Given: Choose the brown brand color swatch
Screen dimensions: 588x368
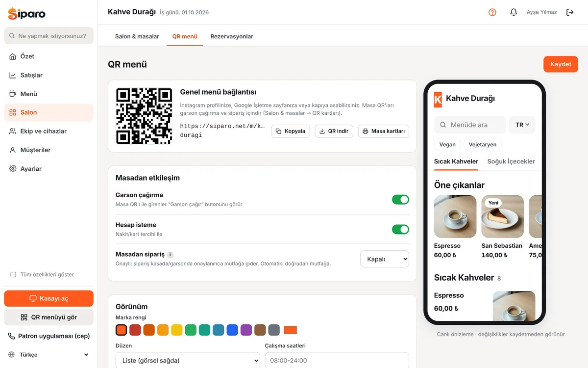Looking at the screenshot, I should point(260,330).
